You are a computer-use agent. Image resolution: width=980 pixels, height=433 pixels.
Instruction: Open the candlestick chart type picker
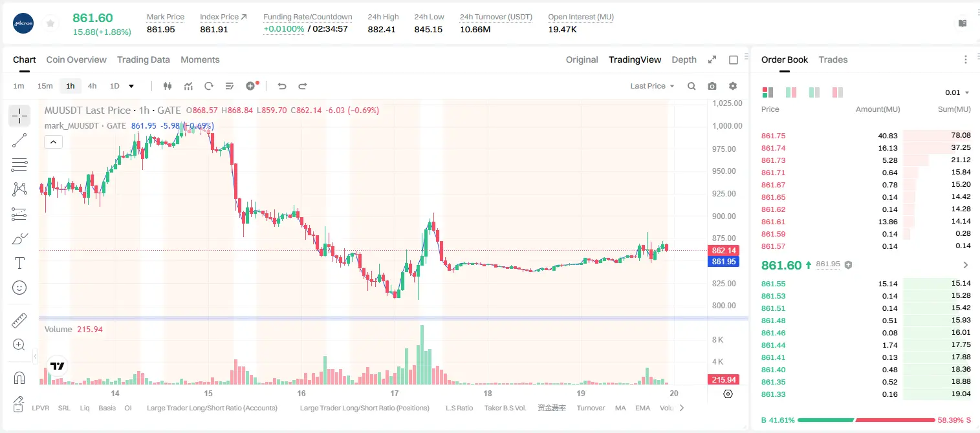tap(168, 86)
